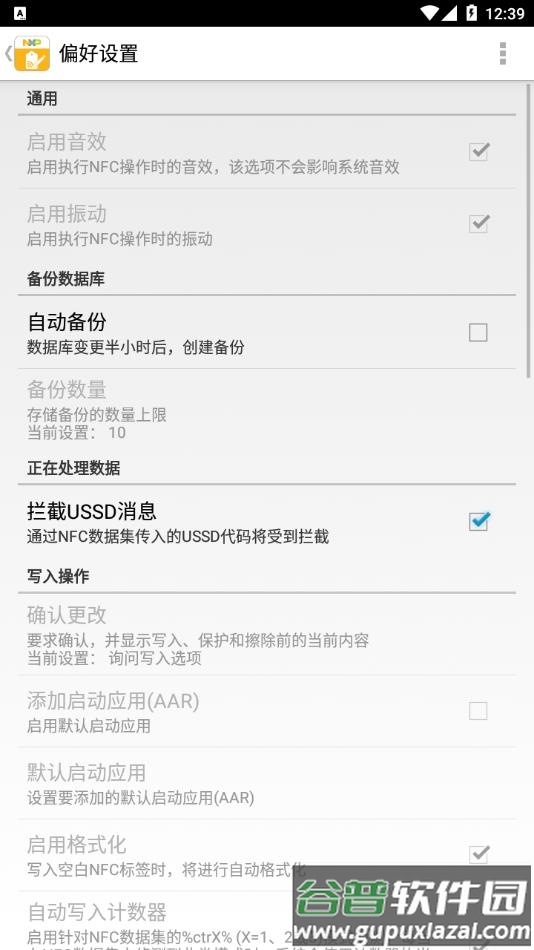534x950 pixels.
Task: Open the three-dot overflow menu
Action: click(x=502, y=53)
